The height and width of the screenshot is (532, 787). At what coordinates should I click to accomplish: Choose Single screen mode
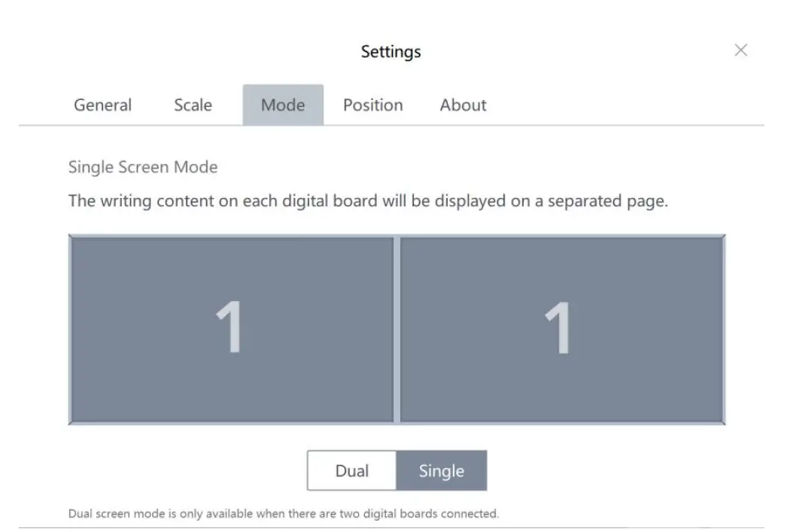[x=442, y=470]
